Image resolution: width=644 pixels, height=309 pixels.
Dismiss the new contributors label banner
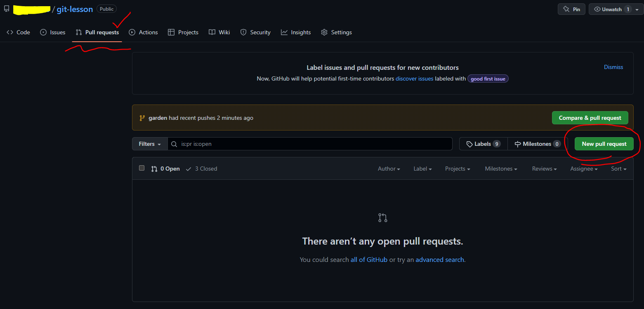pyautogui.click(x=613, y=67)
